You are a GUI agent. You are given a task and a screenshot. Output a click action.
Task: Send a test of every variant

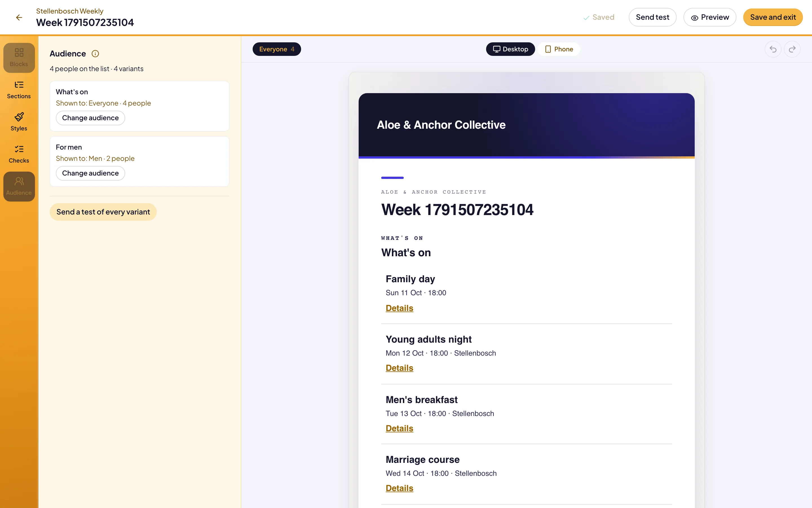(x=103, y=212)
